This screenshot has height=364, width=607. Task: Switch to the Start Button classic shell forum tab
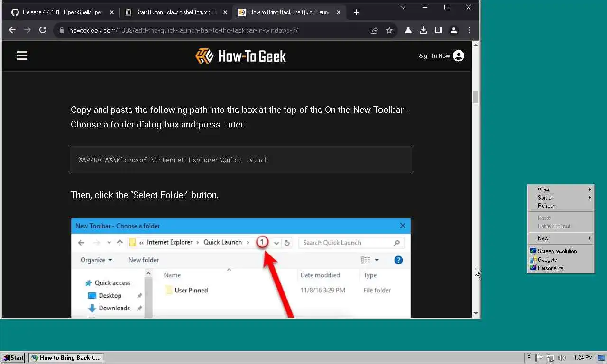coord(175,12)
